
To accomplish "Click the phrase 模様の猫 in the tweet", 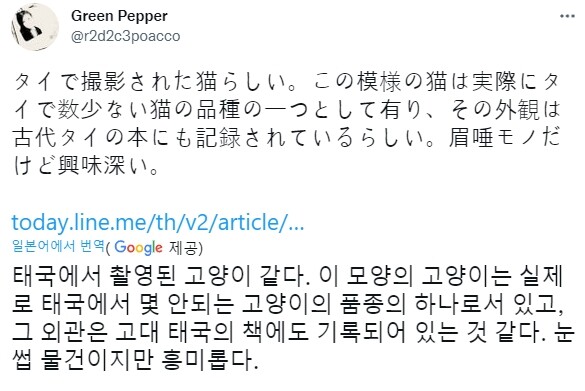I will [402, 81].
